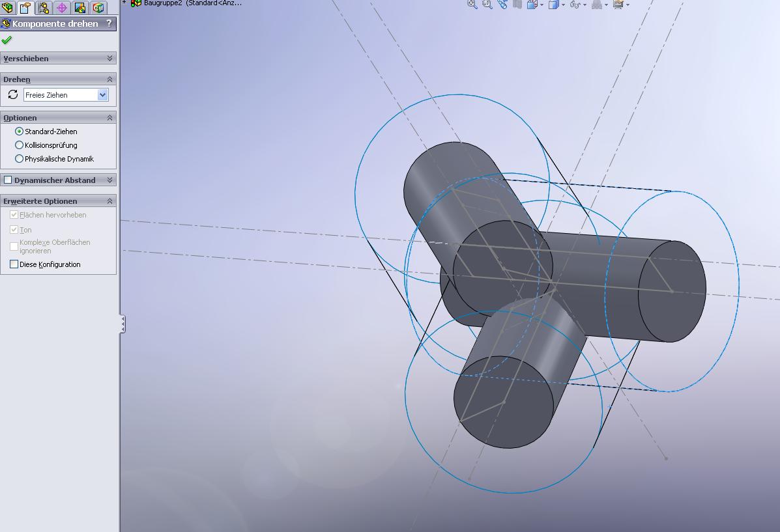Click the Baugruppe2 assembly icon
The height and width of the screenshot is (532, 780).
(136, 3)
